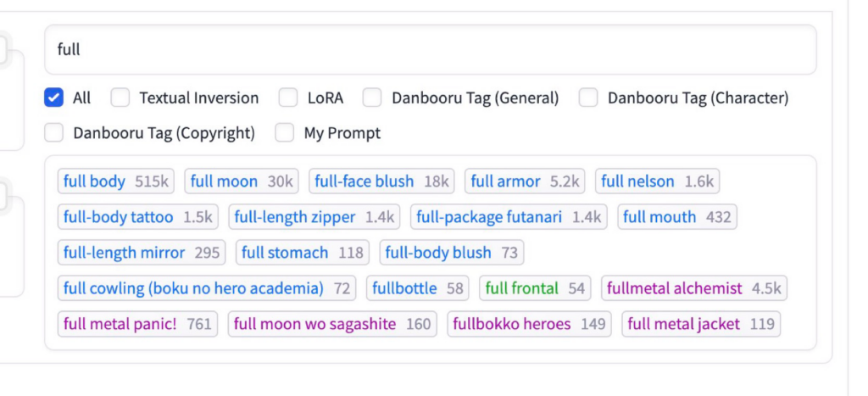Image resolution: width=868 pixels, height=396 pixels.
Task: Enable Danbooru Tag (Character) checkbox
Action: coord(588,98)
